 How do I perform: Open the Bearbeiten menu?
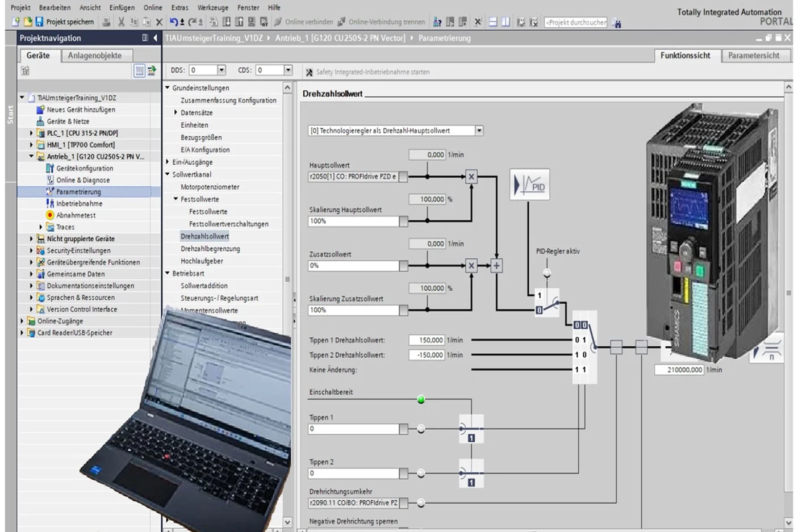pyautogui.click(x=55, y=7)
